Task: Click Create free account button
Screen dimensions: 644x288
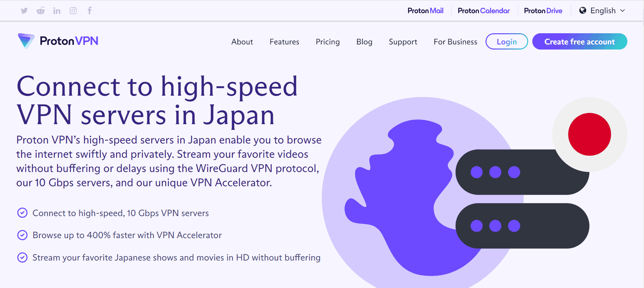Action: (x=579, y=41)
